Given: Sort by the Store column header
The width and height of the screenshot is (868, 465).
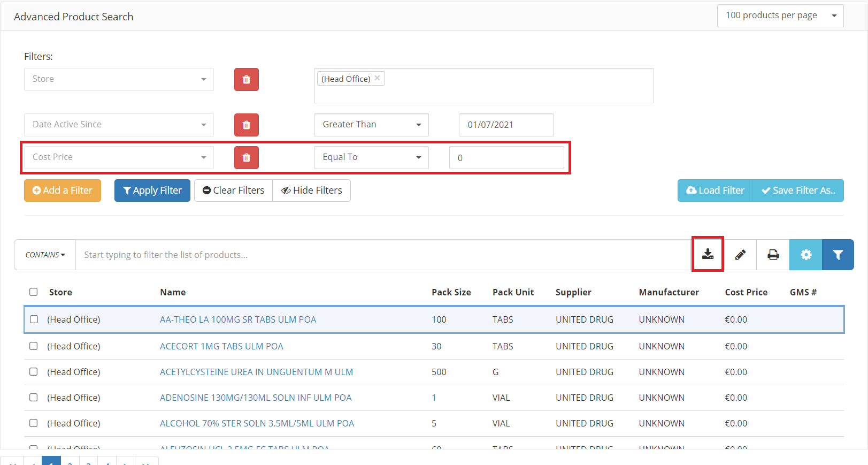Looking at the screenshot, I should pyautogui.click(x=60, y=292).
